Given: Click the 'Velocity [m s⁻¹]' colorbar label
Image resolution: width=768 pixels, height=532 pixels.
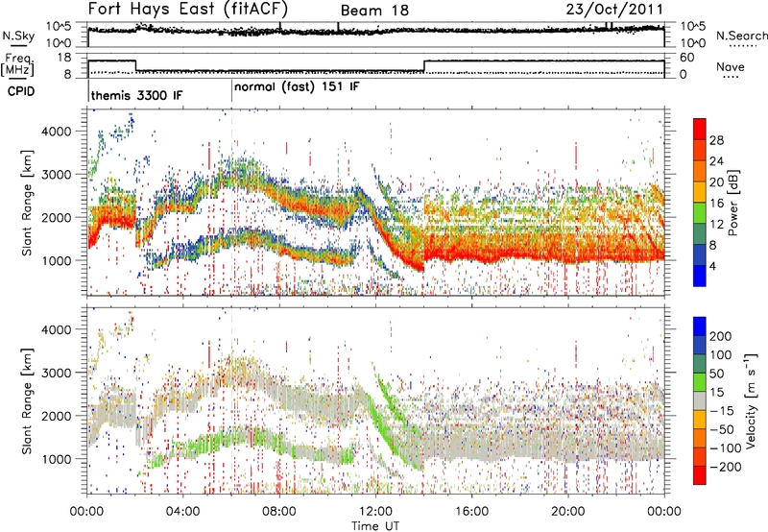Looking at the screenshot, I should [x=751, y=400].
